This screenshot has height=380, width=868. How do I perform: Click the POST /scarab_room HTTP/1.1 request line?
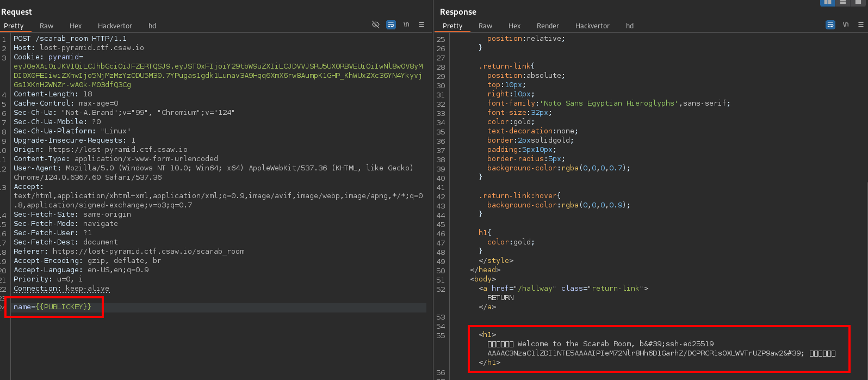tap(70, 39)
